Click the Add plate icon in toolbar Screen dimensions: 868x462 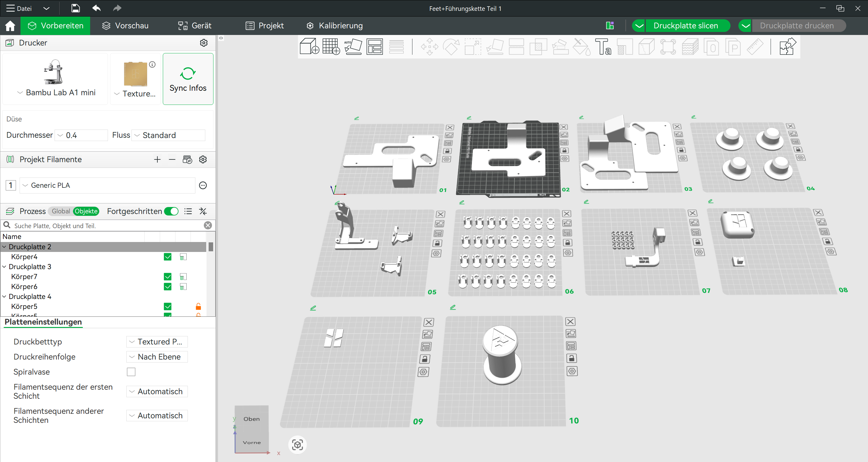point(331,46)
